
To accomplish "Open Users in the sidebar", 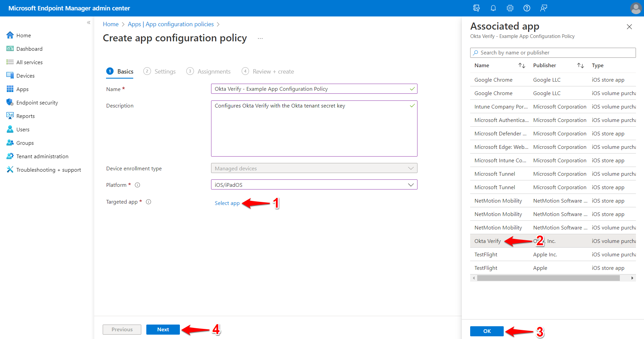I will click(23, 129).
